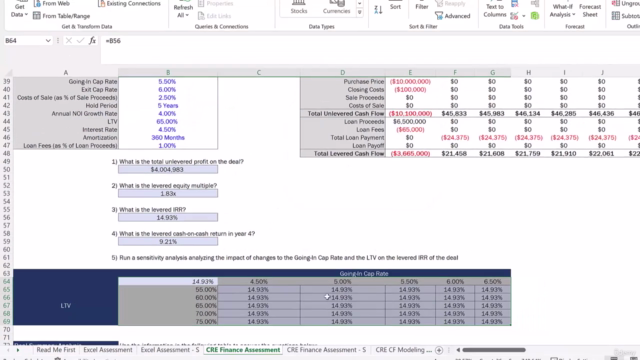Switch to CRE Finance Assessment - S tab
640x360 pixels.
point(326,350)
